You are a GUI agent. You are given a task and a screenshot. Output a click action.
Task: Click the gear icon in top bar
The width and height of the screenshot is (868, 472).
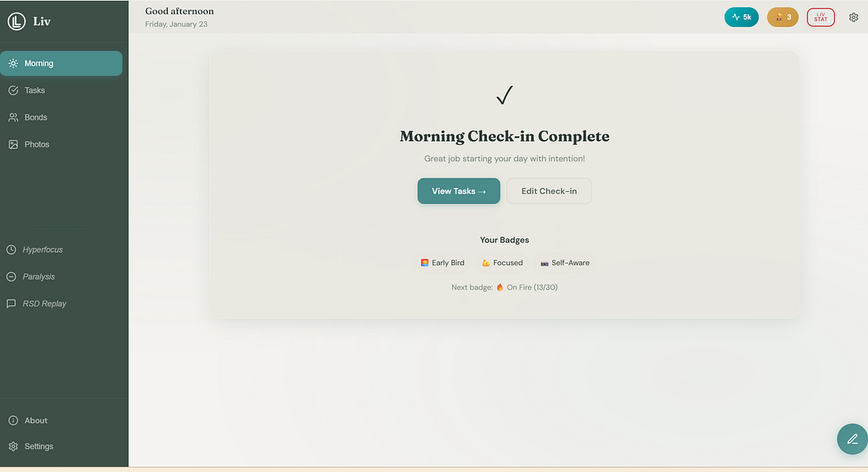click(x=854, y=17)
